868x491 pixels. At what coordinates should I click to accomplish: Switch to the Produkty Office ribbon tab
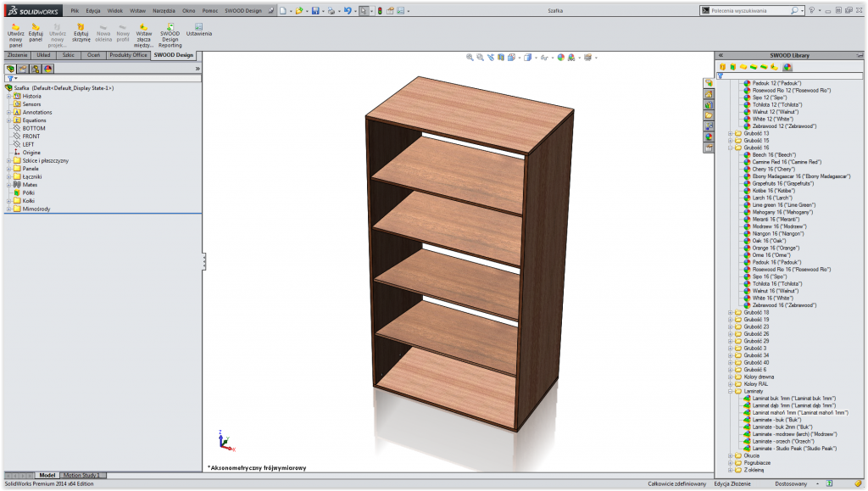(x=127, y=54)
